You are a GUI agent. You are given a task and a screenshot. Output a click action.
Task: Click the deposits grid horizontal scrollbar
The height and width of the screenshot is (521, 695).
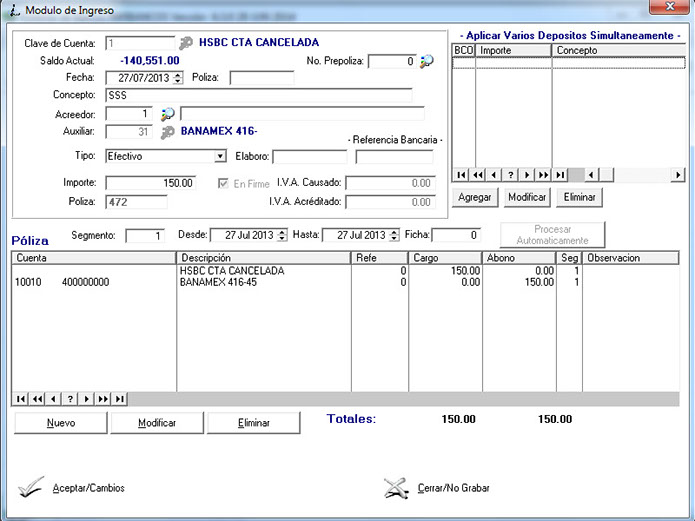(630, 174)
